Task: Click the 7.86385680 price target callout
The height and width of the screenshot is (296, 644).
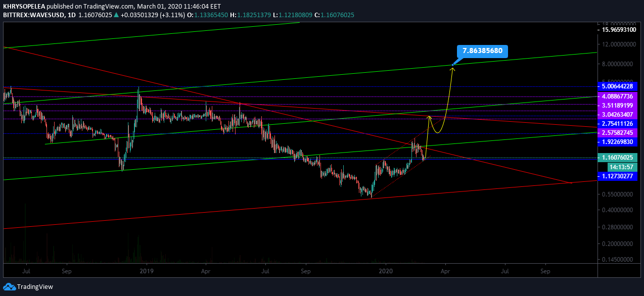Action: click(482, 51)
